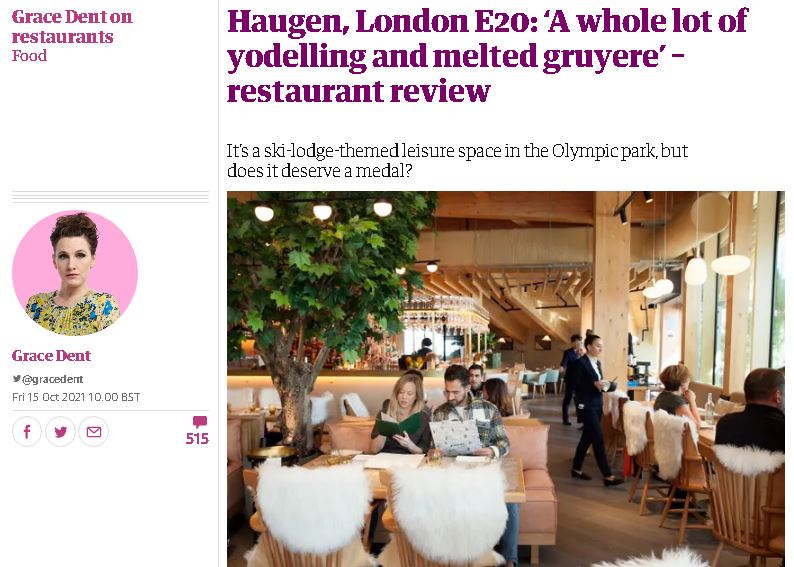Screen dimensions: 794x567
Task: Open the Haugen restaurant interior photo
Action: click(506, 379)
